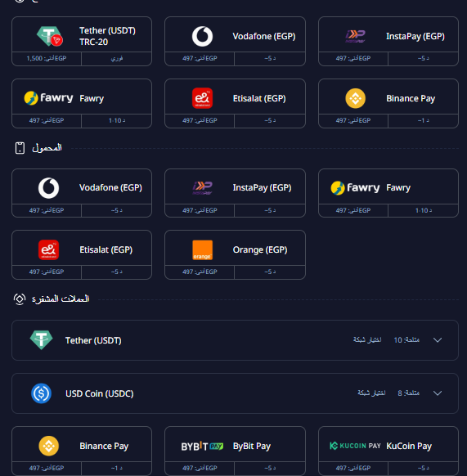Select the Tether USDT TRC-20 icon

coord(50,36)
